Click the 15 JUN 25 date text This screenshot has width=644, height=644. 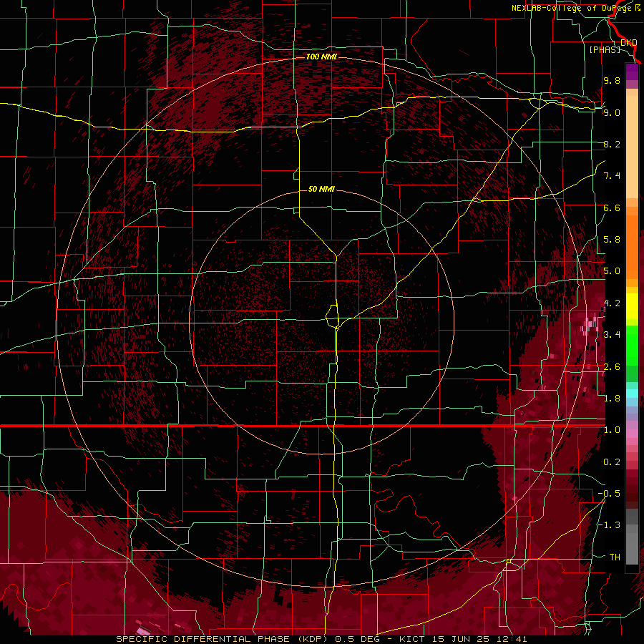[462, 639]
